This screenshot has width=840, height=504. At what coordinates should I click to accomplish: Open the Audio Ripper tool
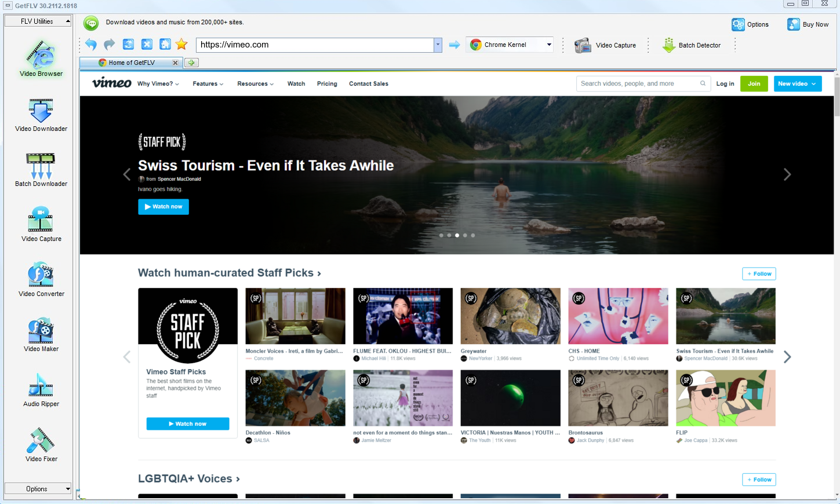pos(41,389)
